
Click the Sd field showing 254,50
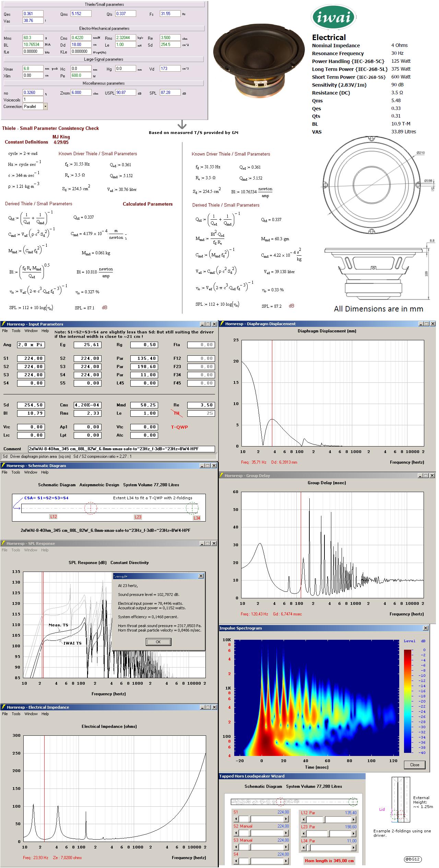31,405
